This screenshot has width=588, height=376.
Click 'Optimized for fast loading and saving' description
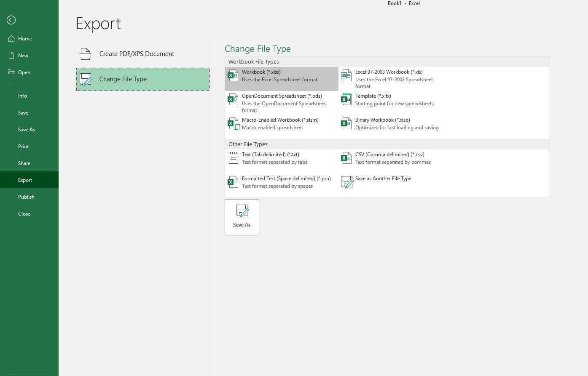point(397,128)
